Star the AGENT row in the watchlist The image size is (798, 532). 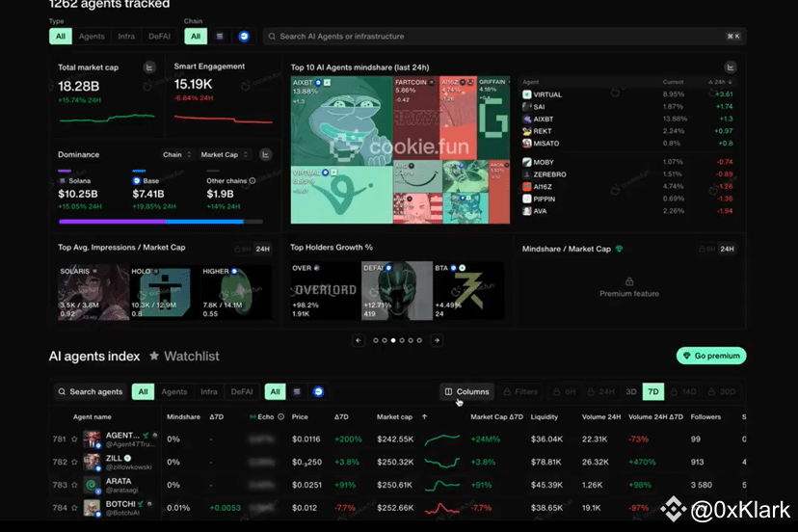coord(74,439)
